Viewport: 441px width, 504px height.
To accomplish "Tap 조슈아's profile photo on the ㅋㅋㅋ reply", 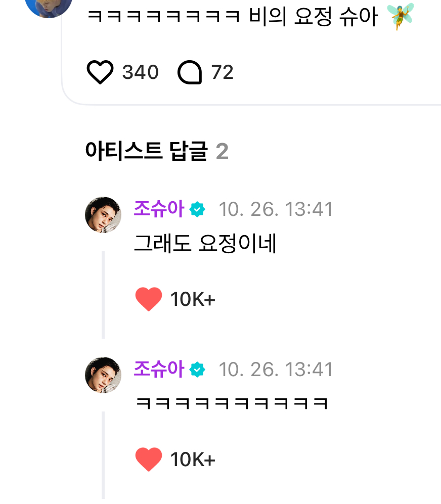I will click(103, 375).
